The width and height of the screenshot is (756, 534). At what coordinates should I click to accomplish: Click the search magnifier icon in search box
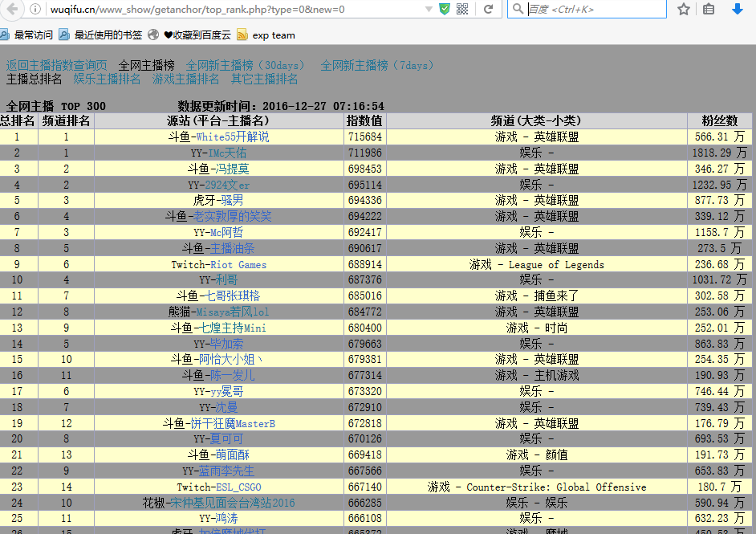[x=518, y=10]
